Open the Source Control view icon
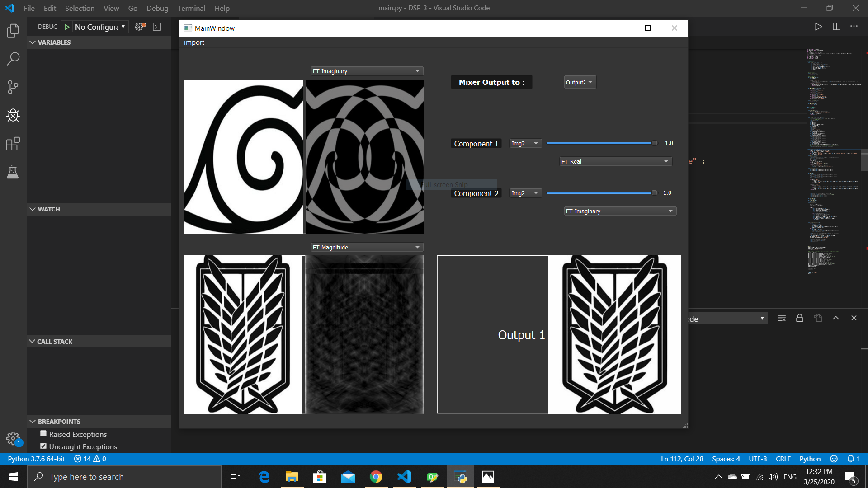The image size is (868, 488). [x=13, y=87]
